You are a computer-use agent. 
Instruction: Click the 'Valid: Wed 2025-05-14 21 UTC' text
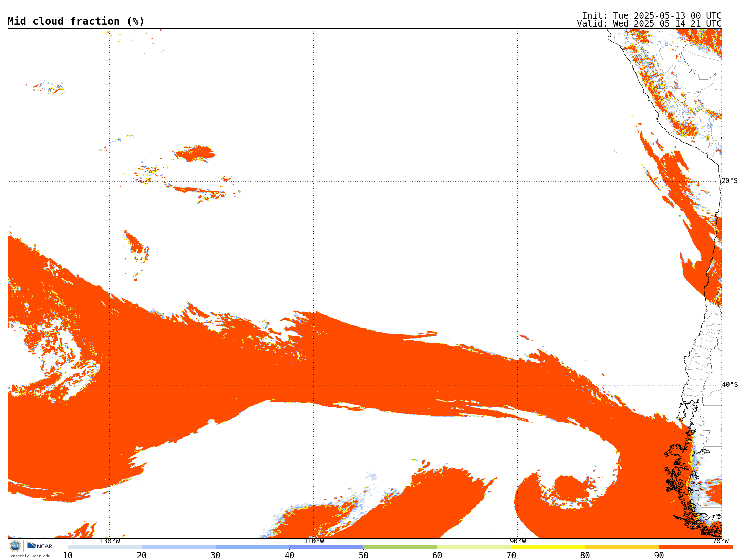[649, 24]
